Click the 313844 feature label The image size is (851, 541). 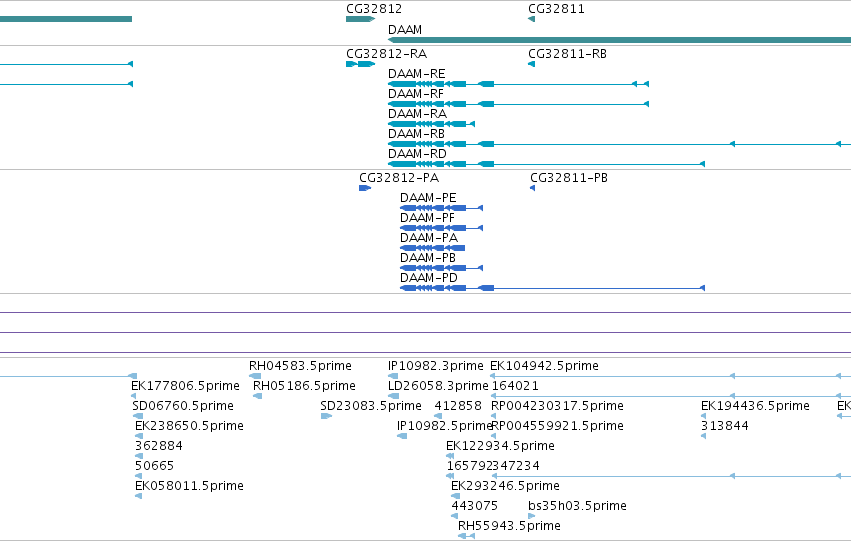click(x=725, y=427)
